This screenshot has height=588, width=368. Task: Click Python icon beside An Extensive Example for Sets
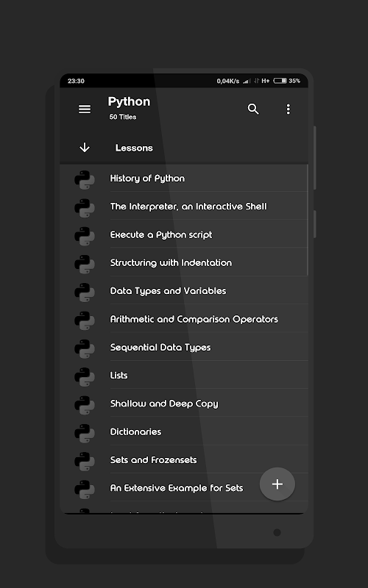(x=85, y=490)
